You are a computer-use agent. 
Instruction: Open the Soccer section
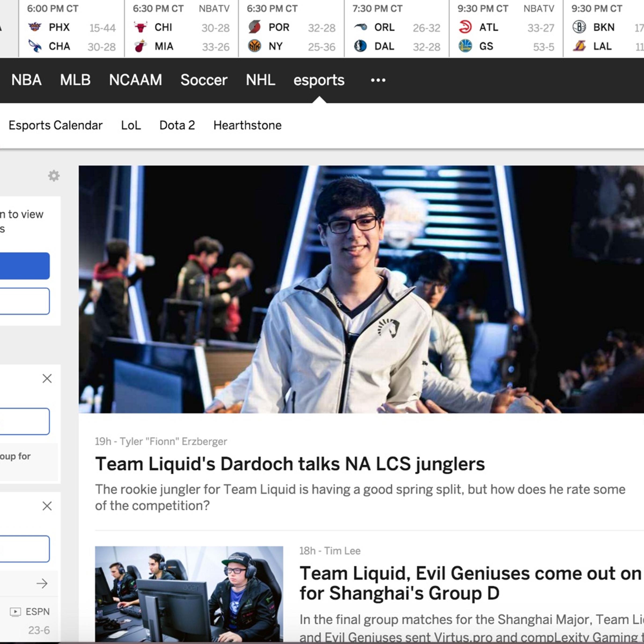click(x=204, y=80)
